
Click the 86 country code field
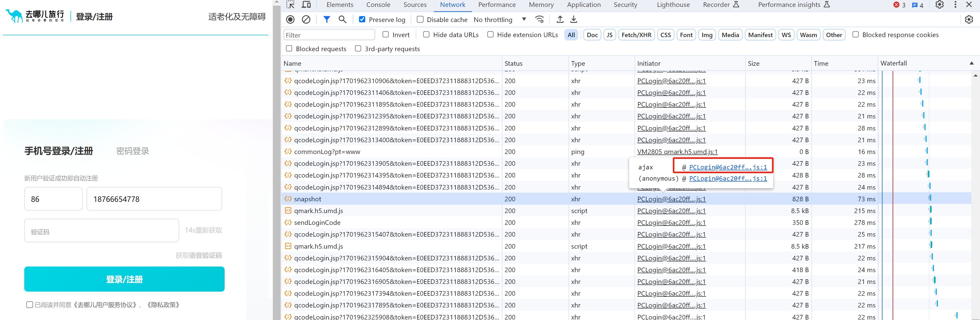(x=53, y=199)
